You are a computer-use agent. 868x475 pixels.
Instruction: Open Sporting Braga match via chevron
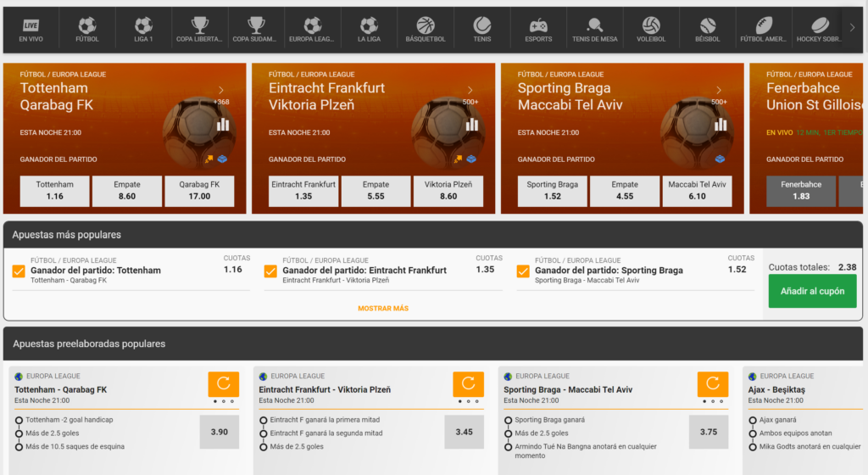click(x=719, y=90)
